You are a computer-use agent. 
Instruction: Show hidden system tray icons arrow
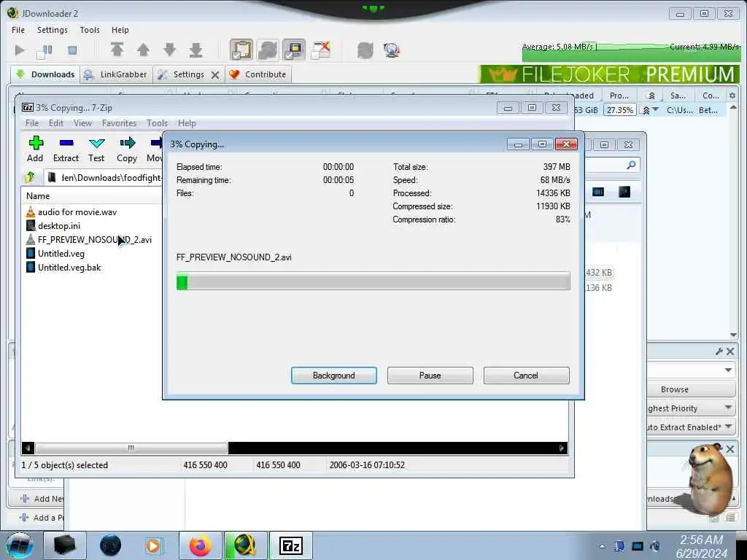click(x=602, y=546)
